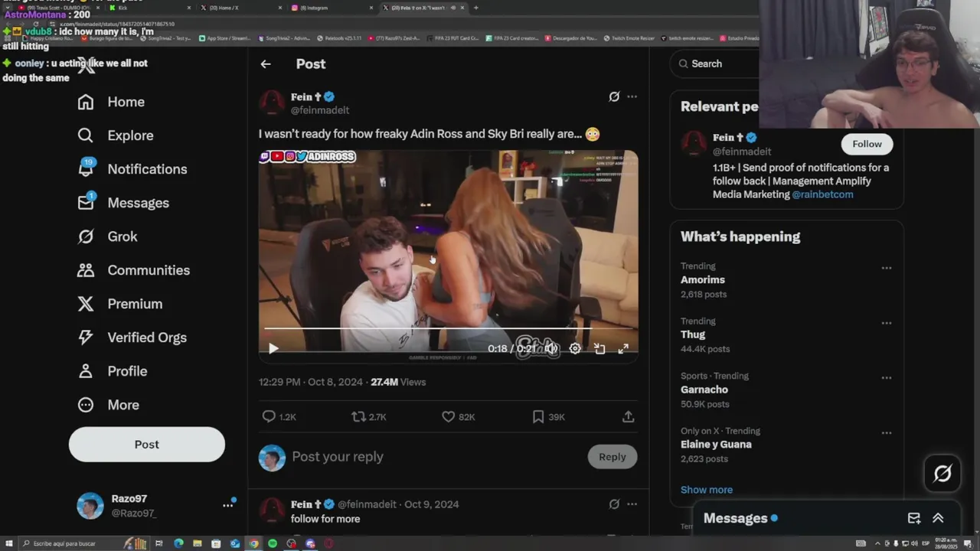The image size is (980, 551).
Task: Open the @feinmadeit handle on main post
Action: [319, 110]
